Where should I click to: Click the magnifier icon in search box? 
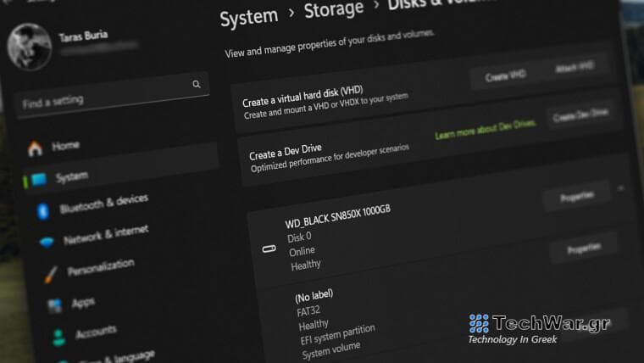coord(197,84)
